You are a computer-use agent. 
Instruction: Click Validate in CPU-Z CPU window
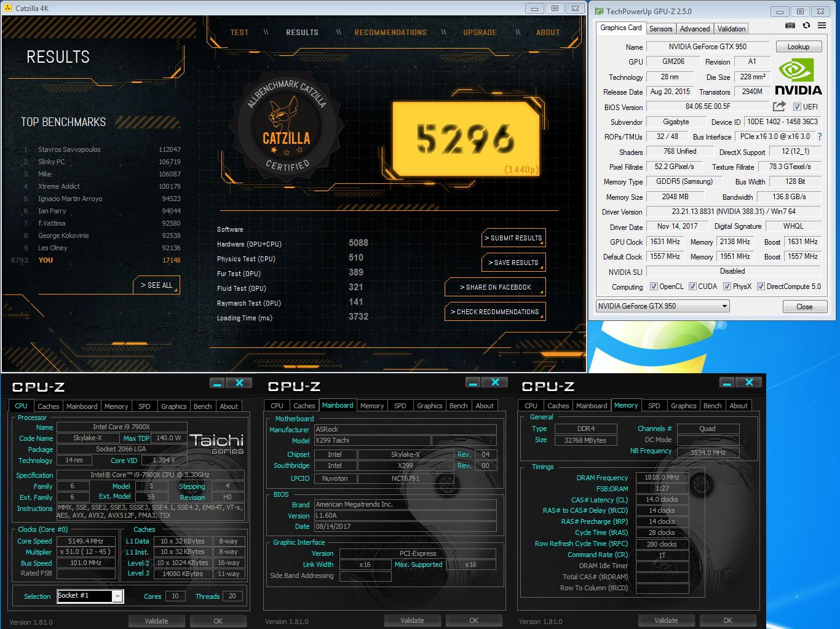[x=156, y=621]
